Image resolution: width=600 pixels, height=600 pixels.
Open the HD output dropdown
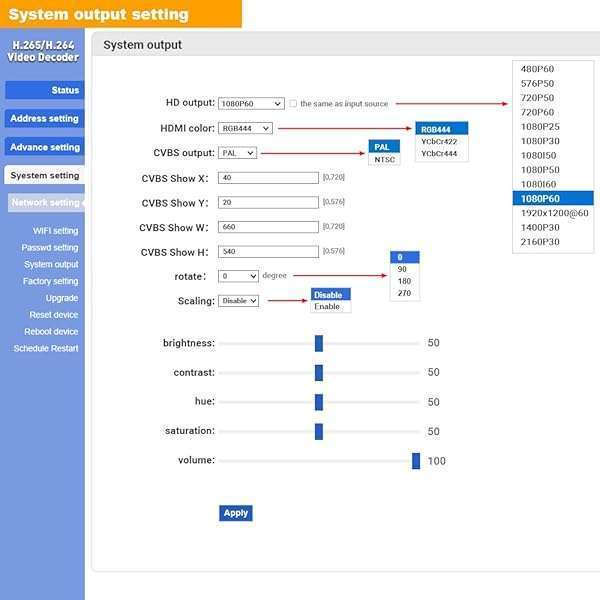click(x=250, y=103)
